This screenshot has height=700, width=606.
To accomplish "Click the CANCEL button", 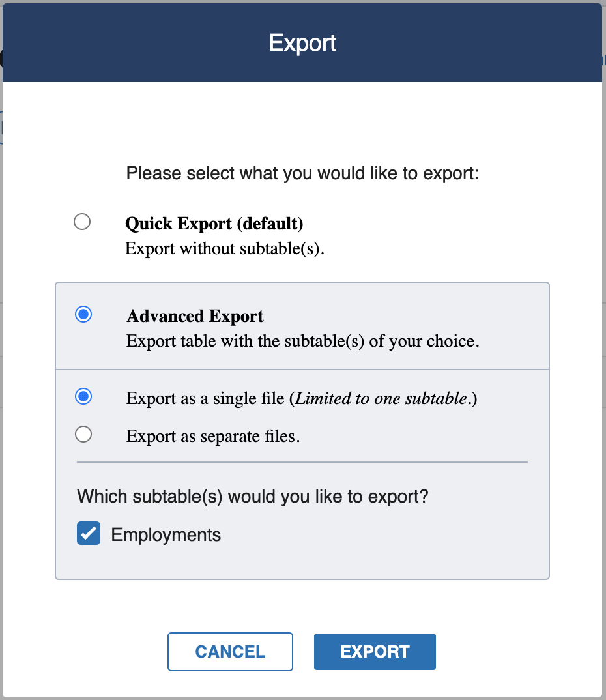I will click(230, 652).
